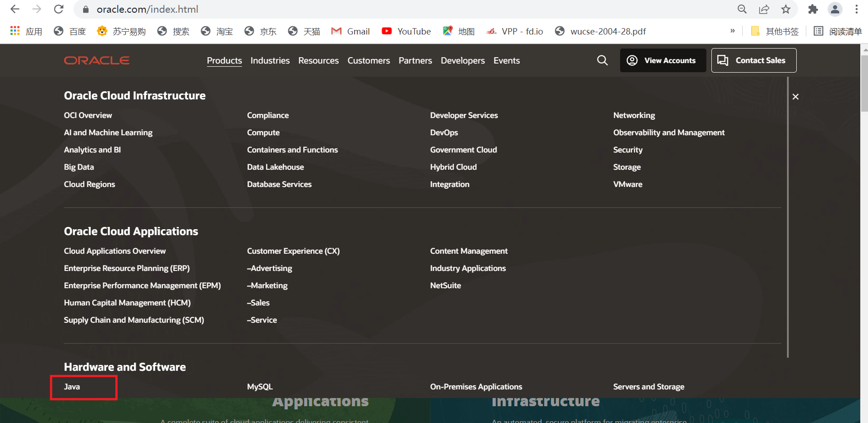Viewport: 868px width, 423px height.
Task: Open browser extensions puzzle icon
Action: tap(813, 9)
